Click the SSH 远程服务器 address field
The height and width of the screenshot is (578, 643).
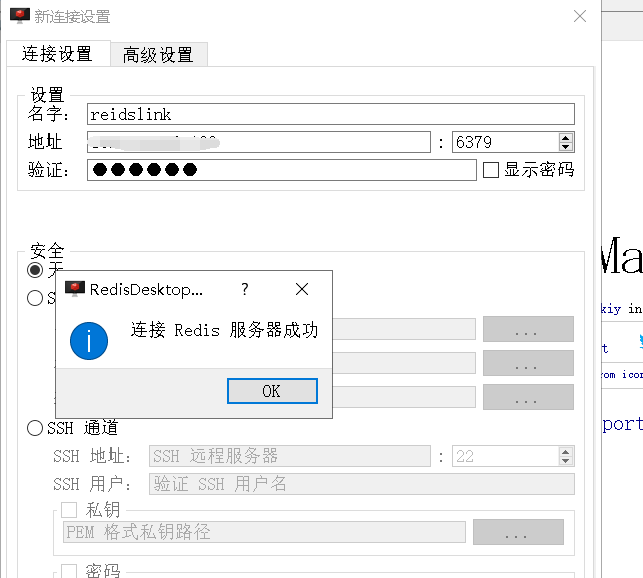tap(290, 456)
